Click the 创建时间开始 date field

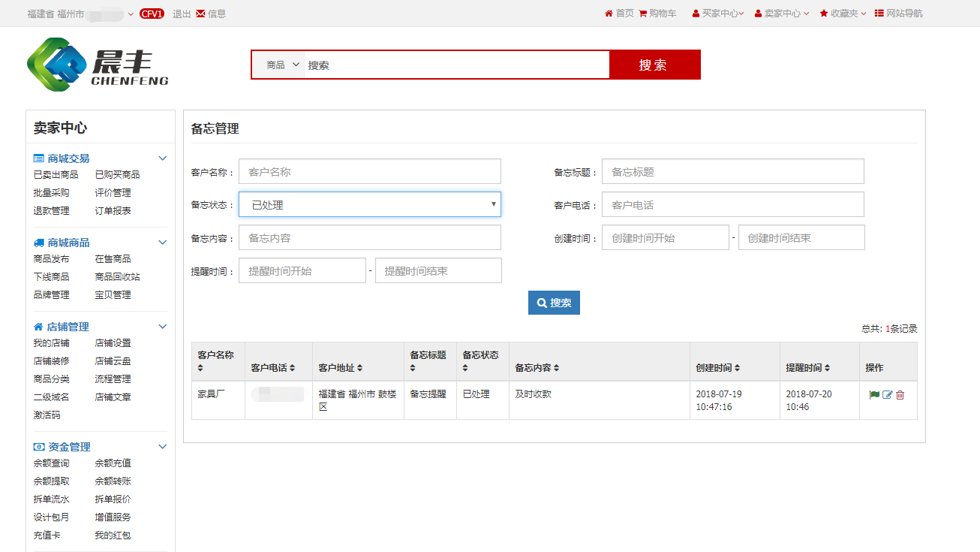click(x=665, y=238)
